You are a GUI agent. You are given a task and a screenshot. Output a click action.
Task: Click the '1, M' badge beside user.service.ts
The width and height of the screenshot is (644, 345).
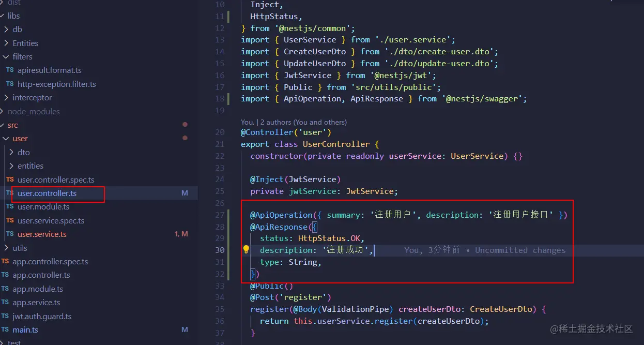pos(181,234)
